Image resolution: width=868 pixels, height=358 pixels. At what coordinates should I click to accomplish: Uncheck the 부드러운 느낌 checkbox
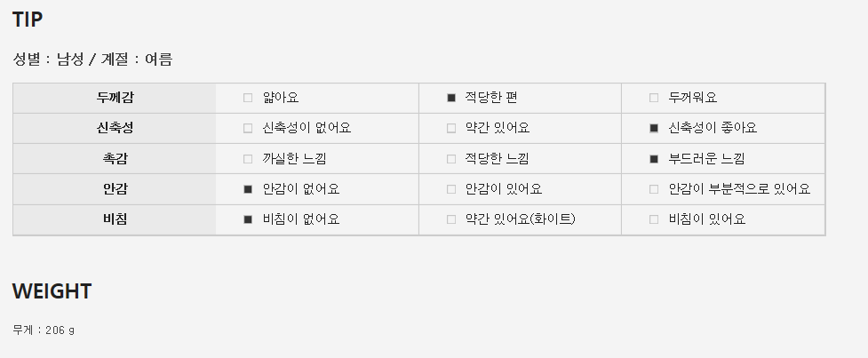(654, 159)
